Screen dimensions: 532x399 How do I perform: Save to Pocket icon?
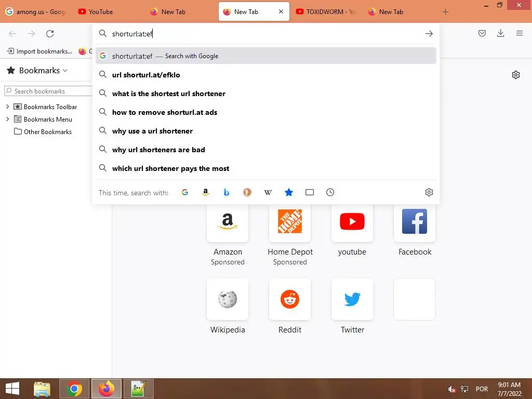coord(482,33)
